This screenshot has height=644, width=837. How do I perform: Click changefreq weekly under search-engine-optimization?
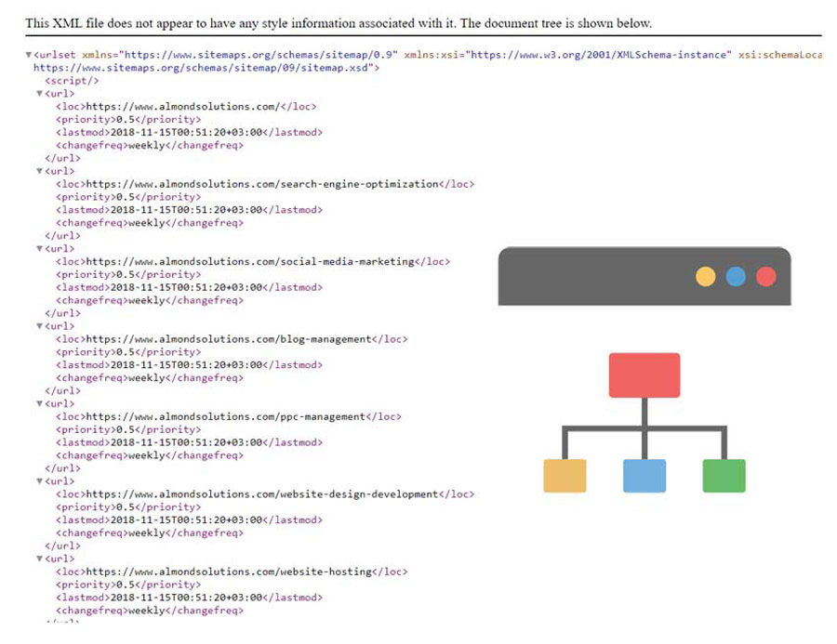150,222
